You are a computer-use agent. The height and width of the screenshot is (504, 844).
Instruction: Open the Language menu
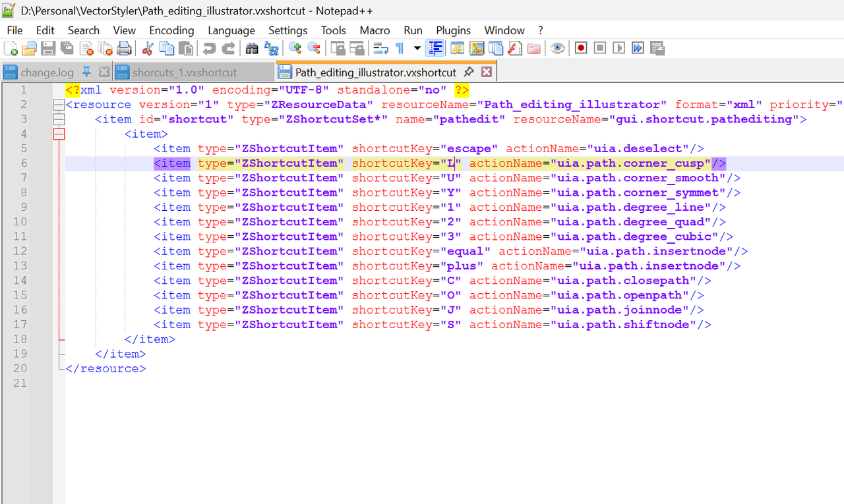(231, 30)
